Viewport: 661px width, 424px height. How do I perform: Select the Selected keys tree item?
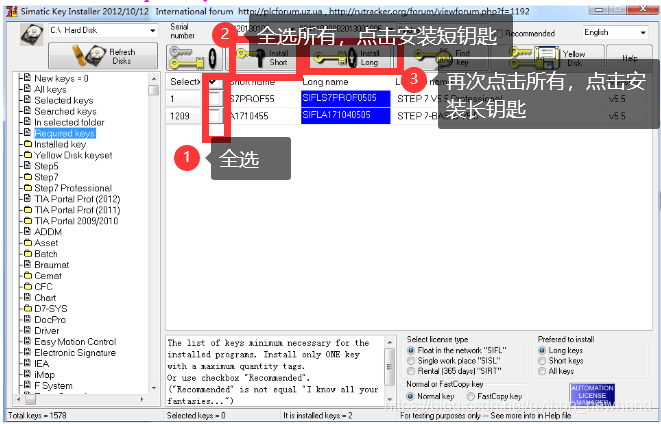[x=64, y=100]
